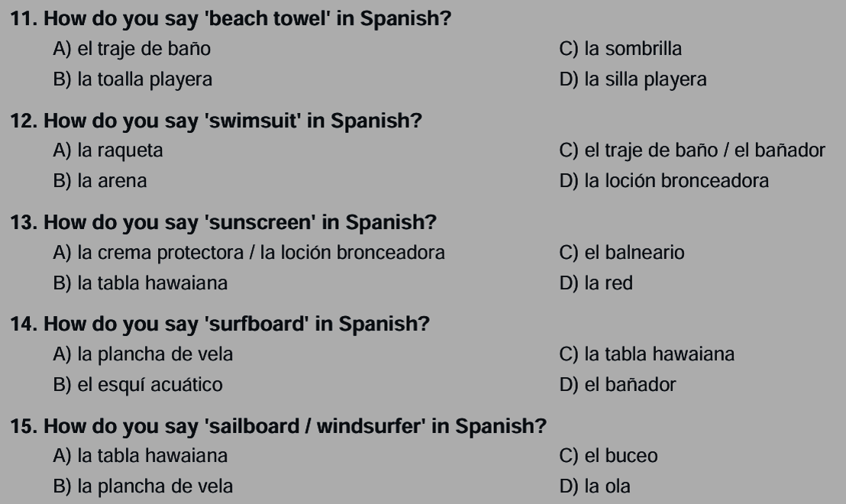This screenshot has width=846, height=504.
Task: Select 'el traje de baño / el bañador'
Action: (x=692, y=151)
